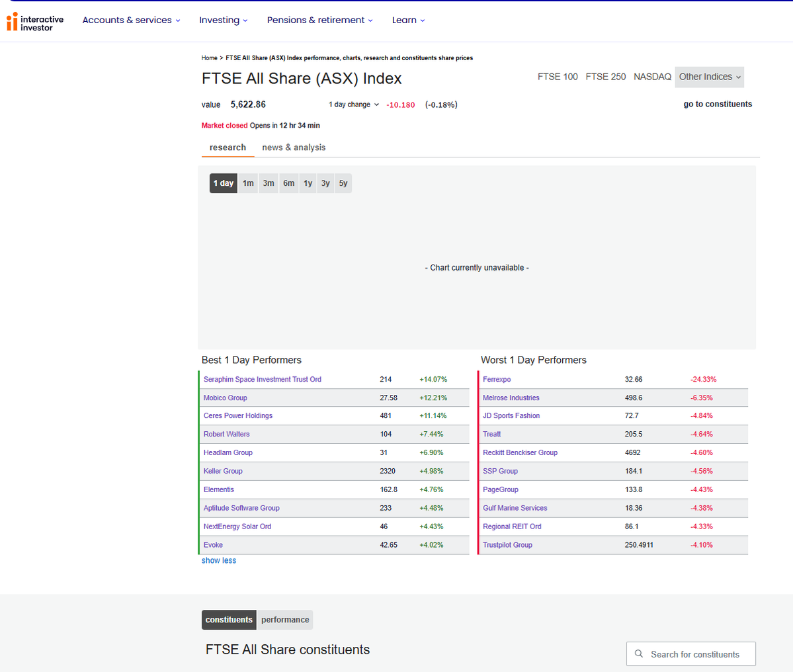Expand the Learn menu
This screenshot has width=793, height=672.
[408, 21]
